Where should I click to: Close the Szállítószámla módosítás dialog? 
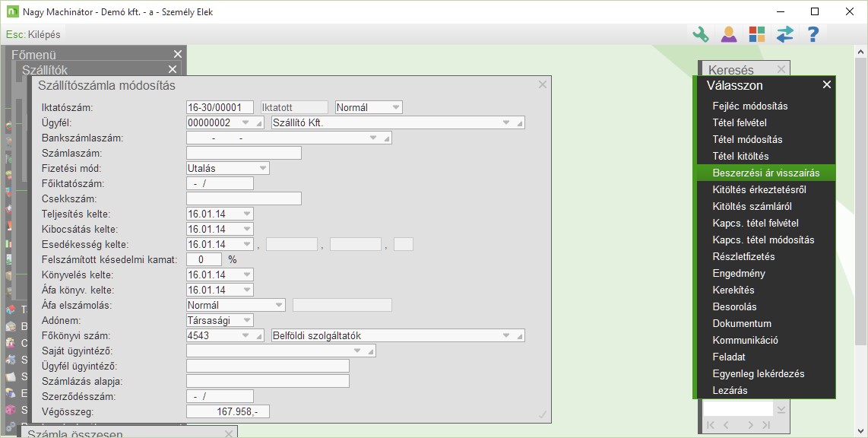pos(543,84)
